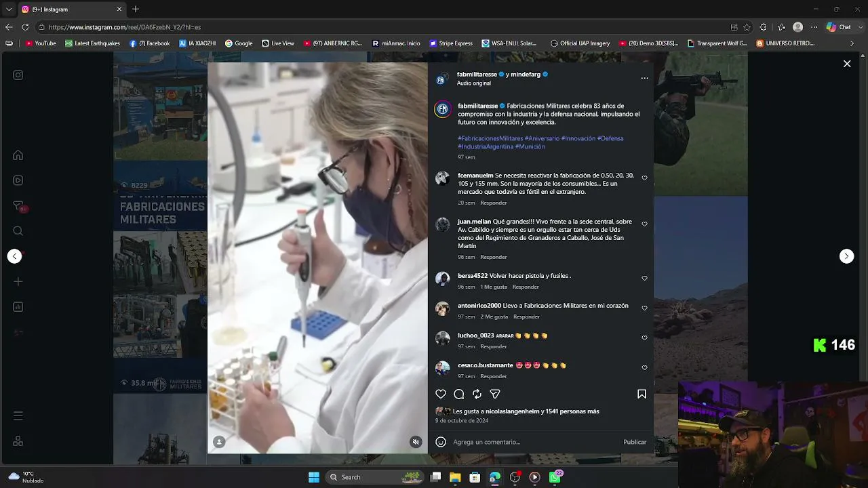Open OBS Studio from the taskbar
Viewport: 868px width, 488px height.
tap(515, 477)
